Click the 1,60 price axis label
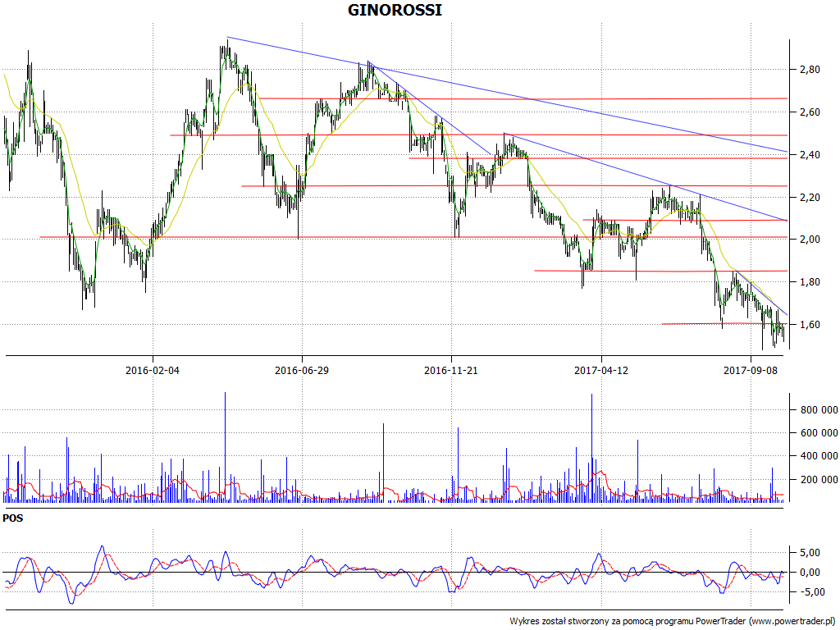Viewport: 840px width, 630px height. 809,325
